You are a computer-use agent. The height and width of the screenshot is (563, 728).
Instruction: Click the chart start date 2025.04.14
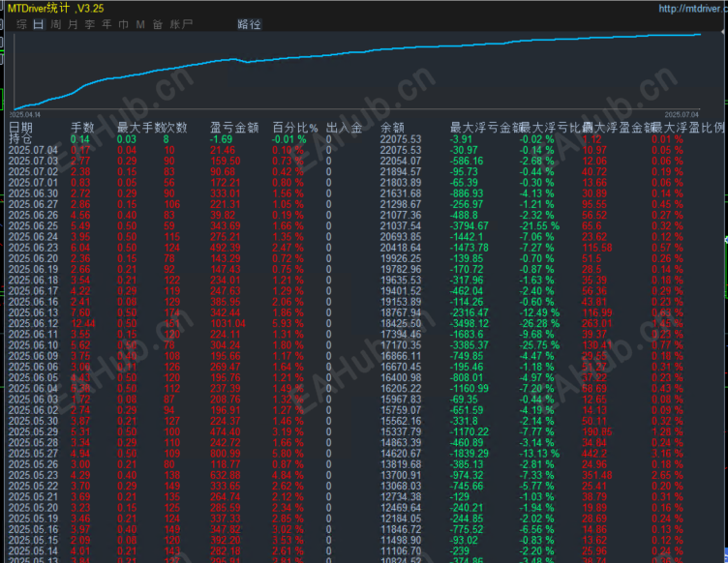pyautogui.click(x=24, y=114)
